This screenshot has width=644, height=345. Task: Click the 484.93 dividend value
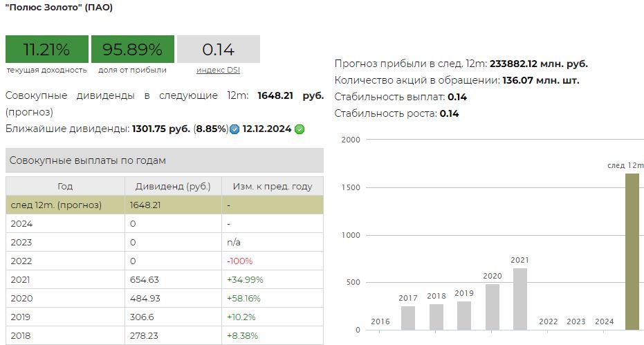coord(145,299)
